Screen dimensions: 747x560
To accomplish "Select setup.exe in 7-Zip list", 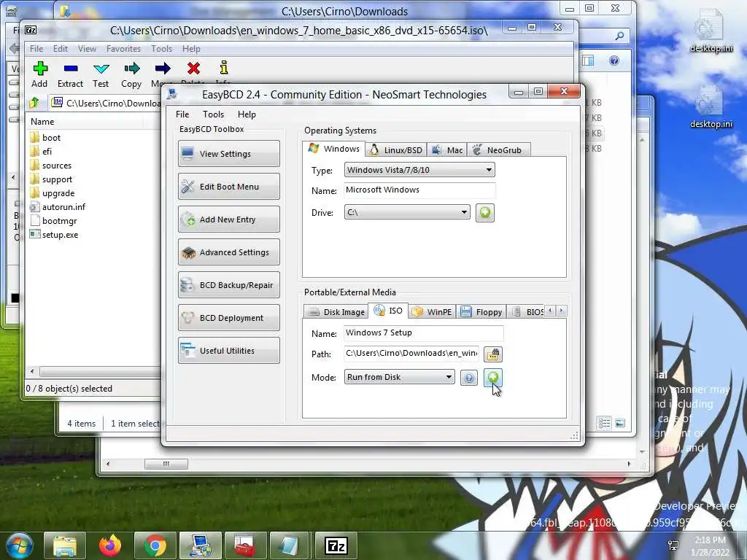I will 54,234.
